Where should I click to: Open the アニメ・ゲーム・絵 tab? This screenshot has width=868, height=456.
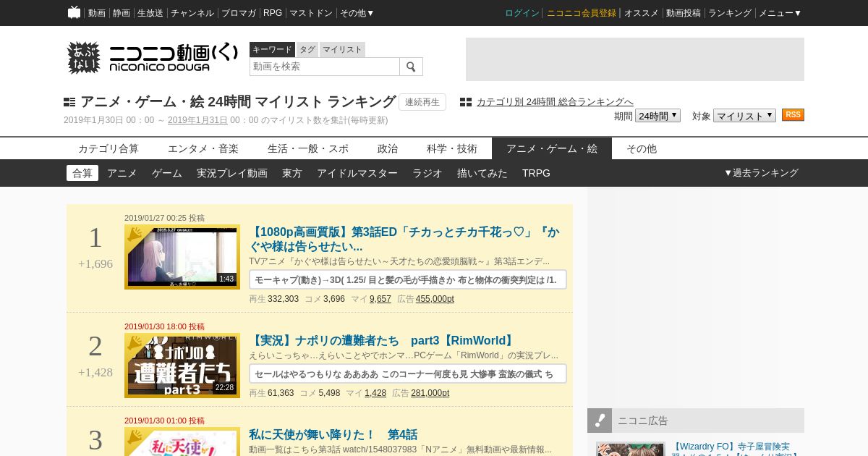pyautogui.click(x=552, y=148)
